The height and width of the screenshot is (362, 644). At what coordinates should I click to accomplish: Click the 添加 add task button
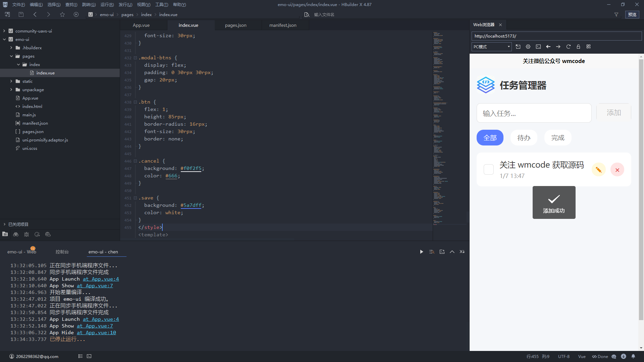[x=614, y=113]
